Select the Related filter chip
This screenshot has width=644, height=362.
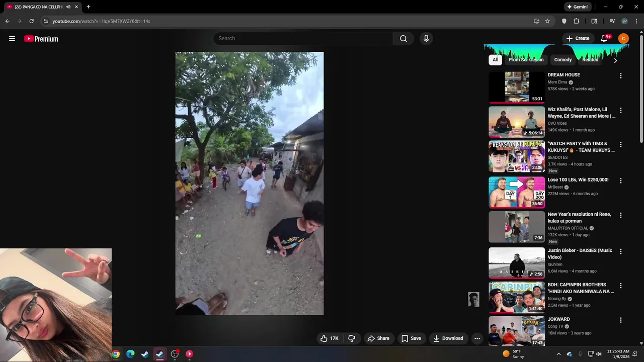coord(590,60)
